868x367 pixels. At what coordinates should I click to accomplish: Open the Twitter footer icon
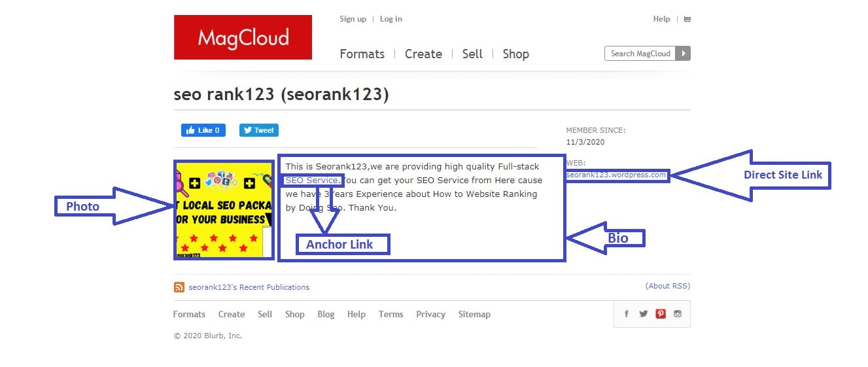(643, 314)
